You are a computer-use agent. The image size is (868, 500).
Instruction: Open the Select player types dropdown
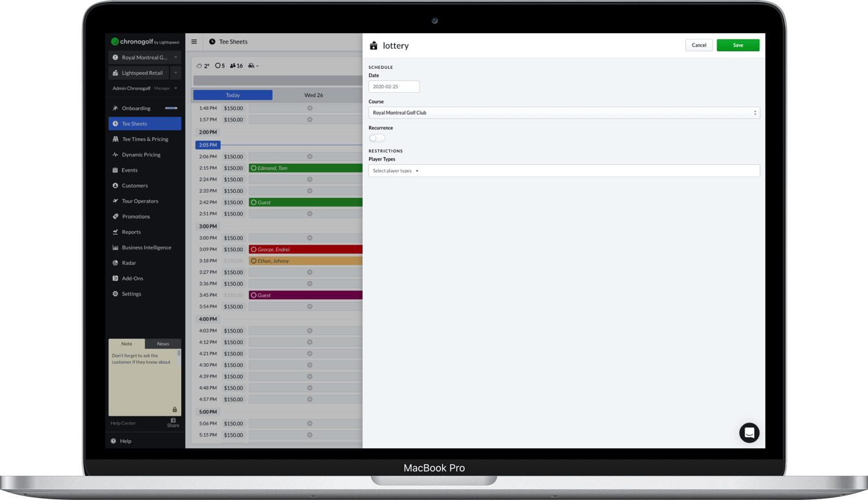[564, 171]
